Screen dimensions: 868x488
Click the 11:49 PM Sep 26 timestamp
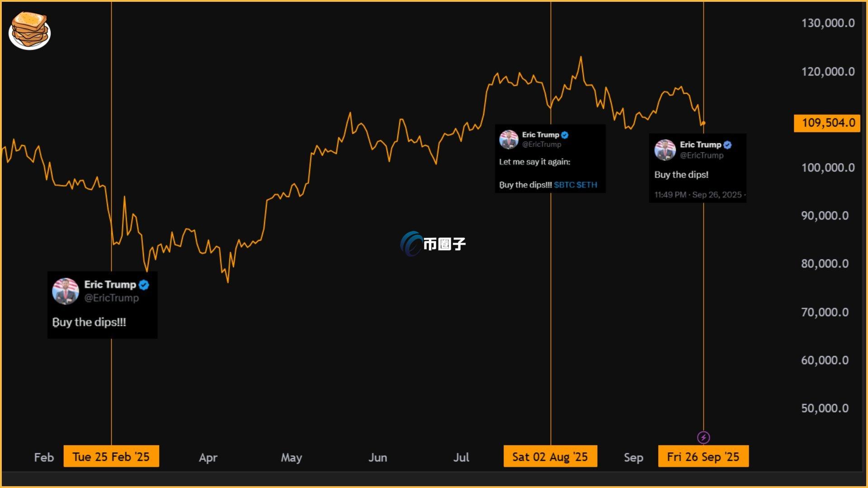coord(698,195)
